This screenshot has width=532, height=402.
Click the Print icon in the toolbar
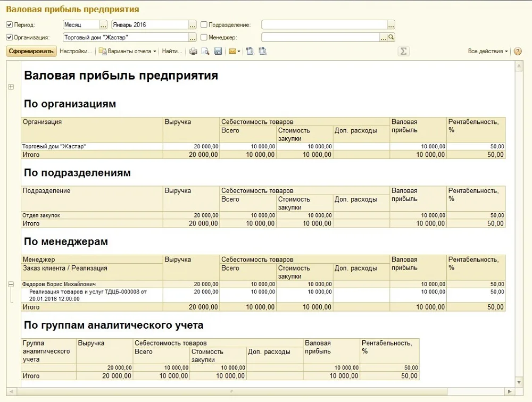point(193,51)
